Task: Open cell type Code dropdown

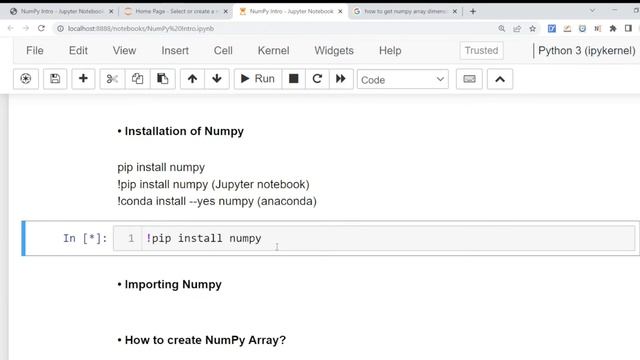Action: [x=402, y=80]
